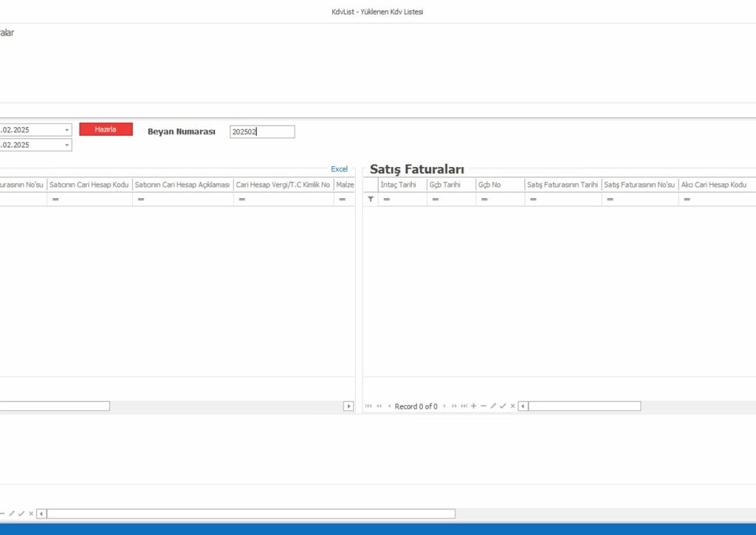Viewport: 756px width, 535px height.
Task: Click the Gçb No column header
Action: (499, 185)
